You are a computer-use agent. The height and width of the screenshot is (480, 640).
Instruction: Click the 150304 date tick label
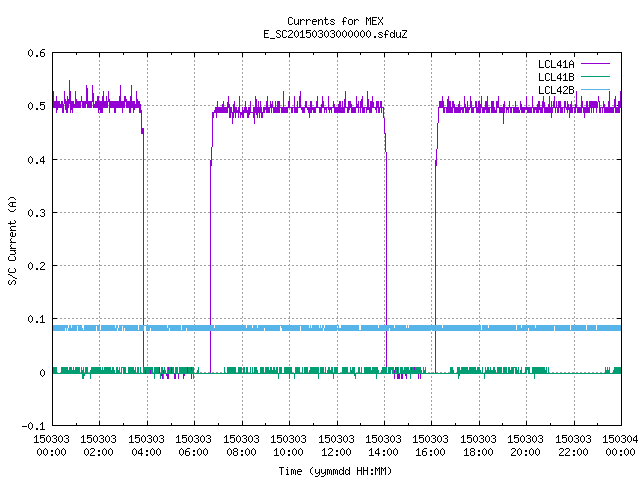[x=620, y=439]
